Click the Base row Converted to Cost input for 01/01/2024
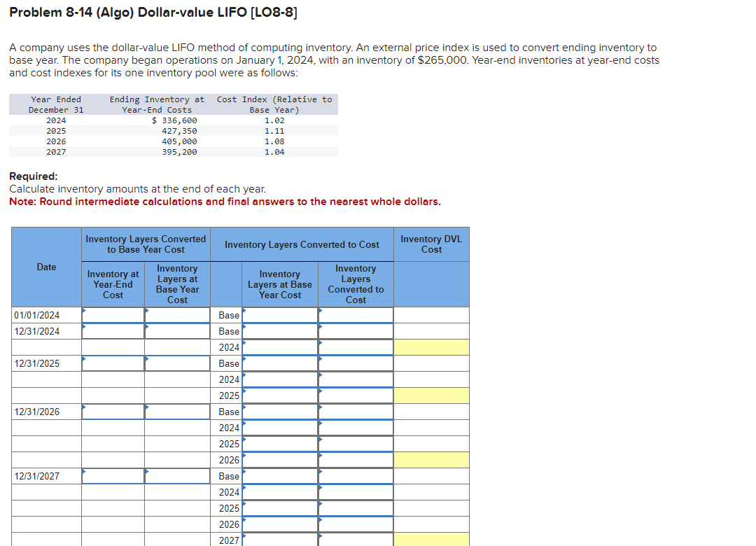 [x=356, y=315]
